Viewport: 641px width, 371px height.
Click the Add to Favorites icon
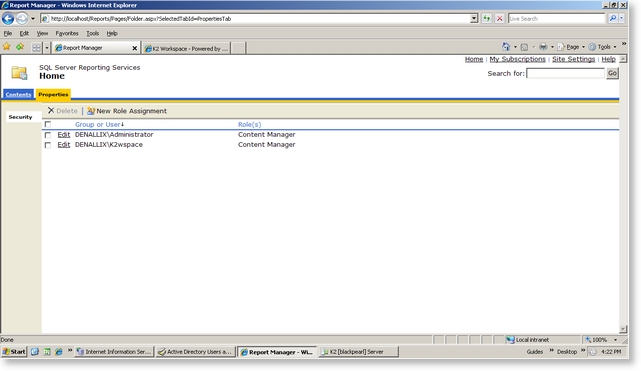coord(20,47)
